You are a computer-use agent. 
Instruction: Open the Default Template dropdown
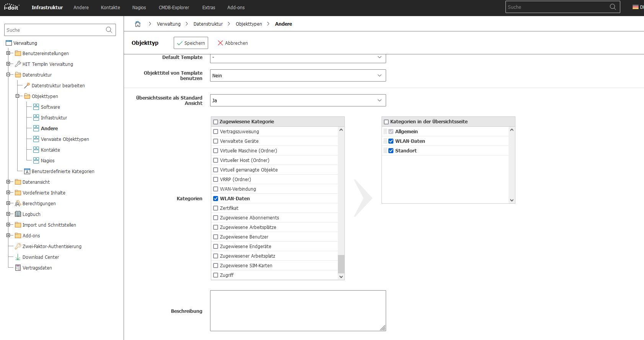pos(298,58)
